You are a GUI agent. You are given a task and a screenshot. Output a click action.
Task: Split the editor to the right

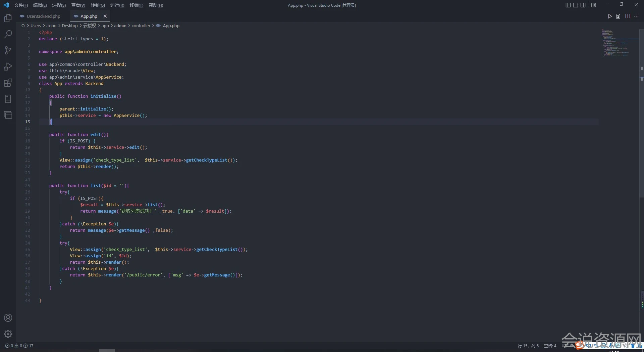pos(628,16)
